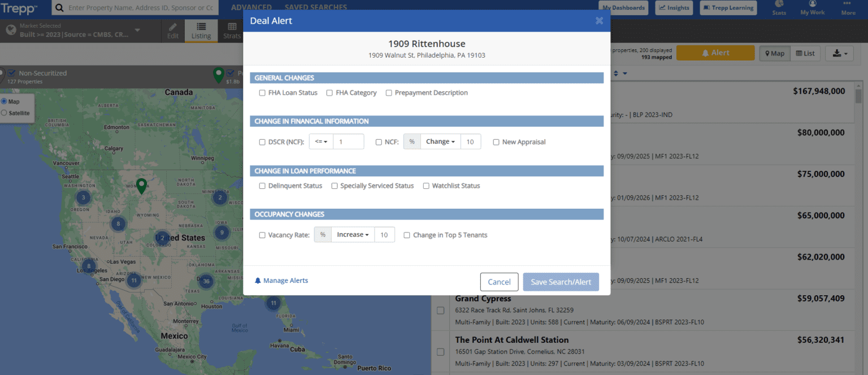Open the Vacancy Rate Increase dropdown

(353, 235)
